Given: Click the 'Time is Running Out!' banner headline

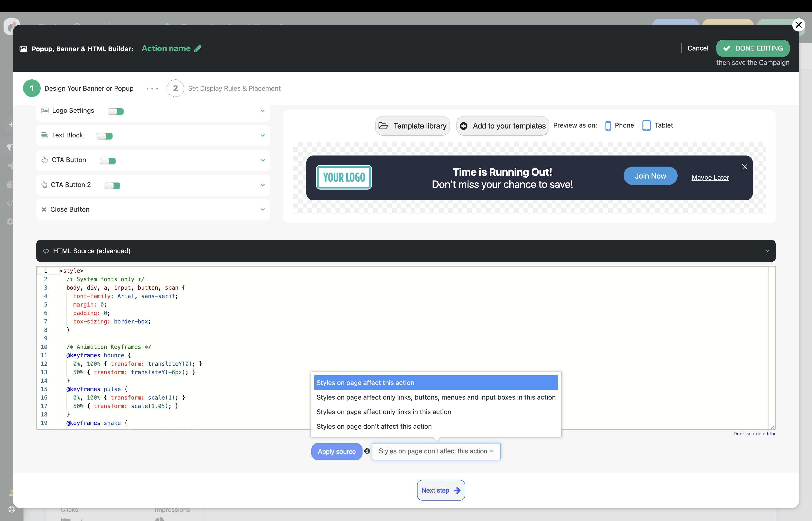Looking at the screenshot, I should coord(502,172).
